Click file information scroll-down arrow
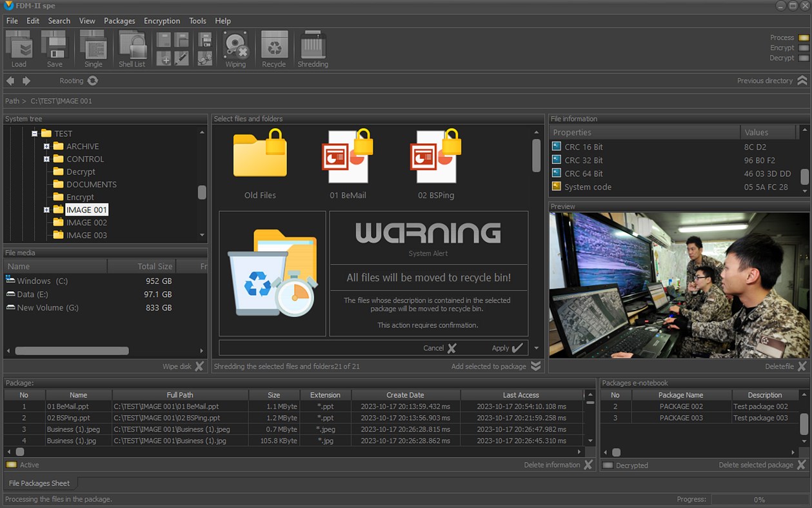Image resolution: width=812 pixels, height=508 pixels. coord(804,191)
